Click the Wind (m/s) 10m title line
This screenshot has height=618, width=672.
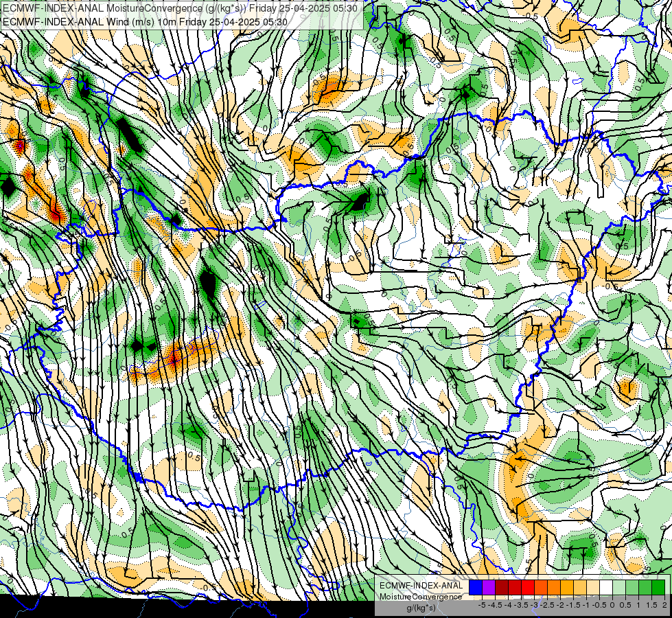point(145,22)
